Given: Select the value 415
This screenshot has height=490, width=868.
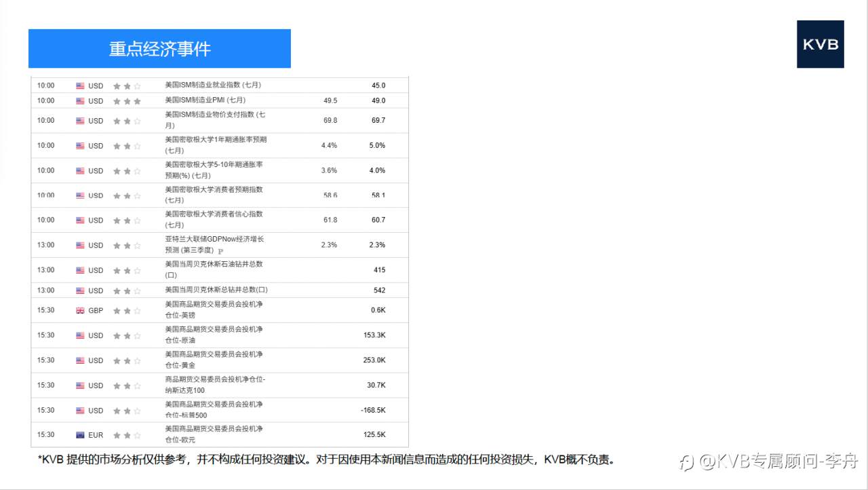Looking at the screenshot, I should 379,270.
